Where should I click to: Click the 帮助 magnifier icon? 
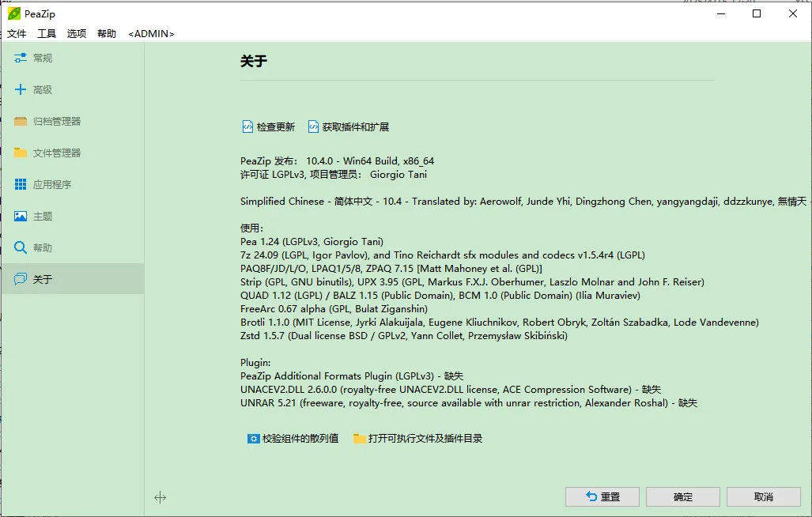click(x=21, y=247)
